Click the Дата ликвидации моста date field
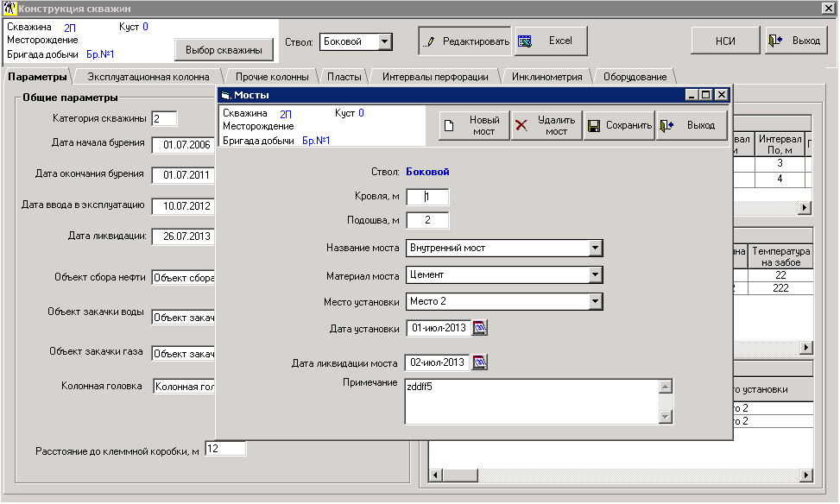Screen dimensions: 840x504 click(x=437, y=362)
